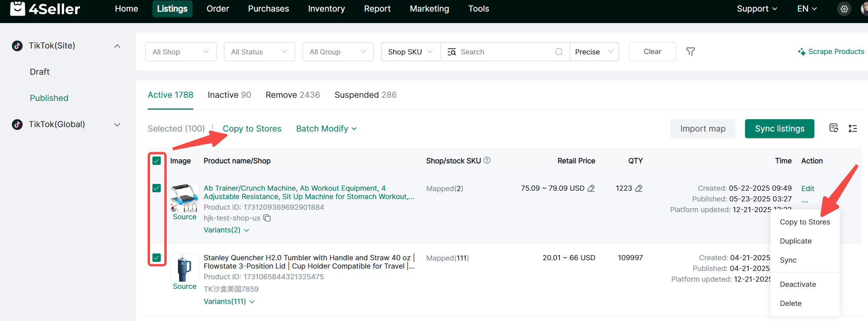Copy shop name hjk-test-shop-us with the copy icon

pyautogui.click(x=267, y=218)
